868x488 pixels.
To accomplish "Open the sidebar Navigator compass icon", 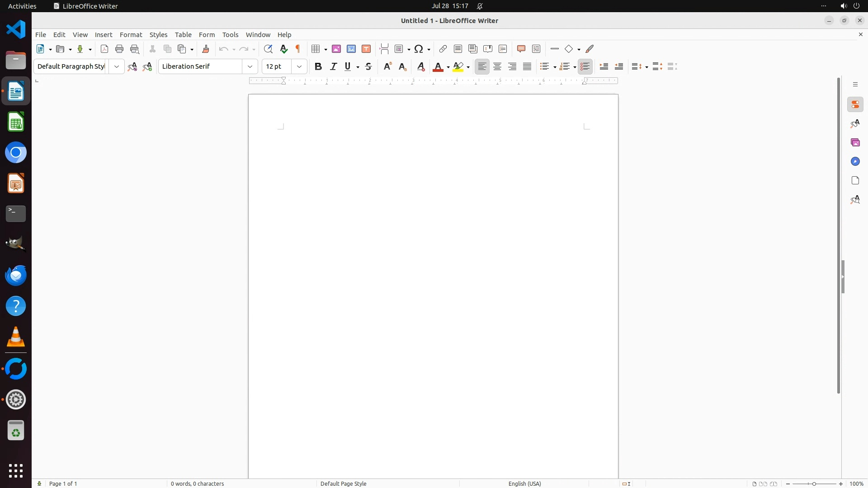I will 855,162.
